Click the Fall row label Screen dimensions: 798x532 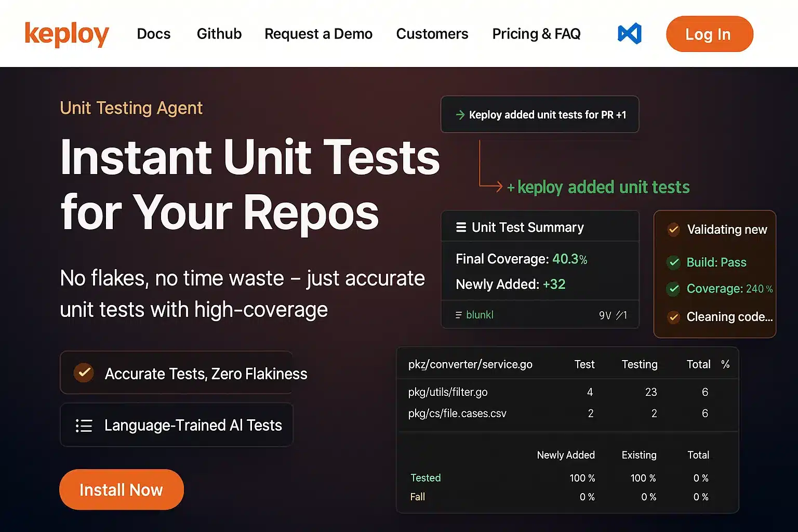[x=418, y=497]
